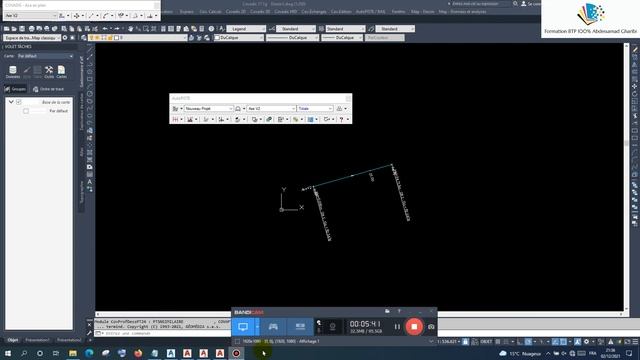Open Firefox from the taskbar
Image resolution: width=640 pixels, height=360 pixels.
point(138,353)
